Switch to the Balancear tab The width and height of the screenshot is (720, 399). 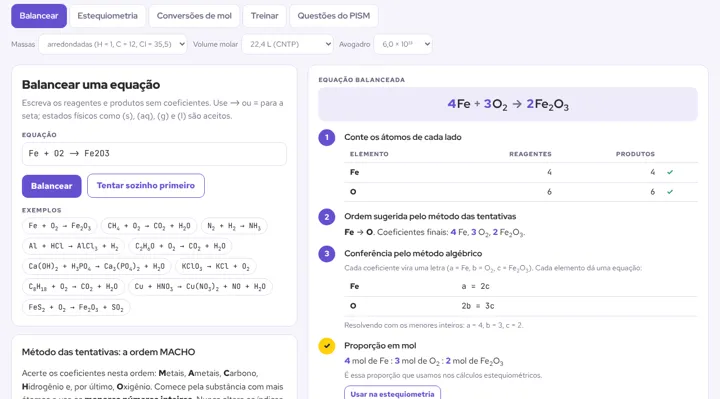click(39, 16)
